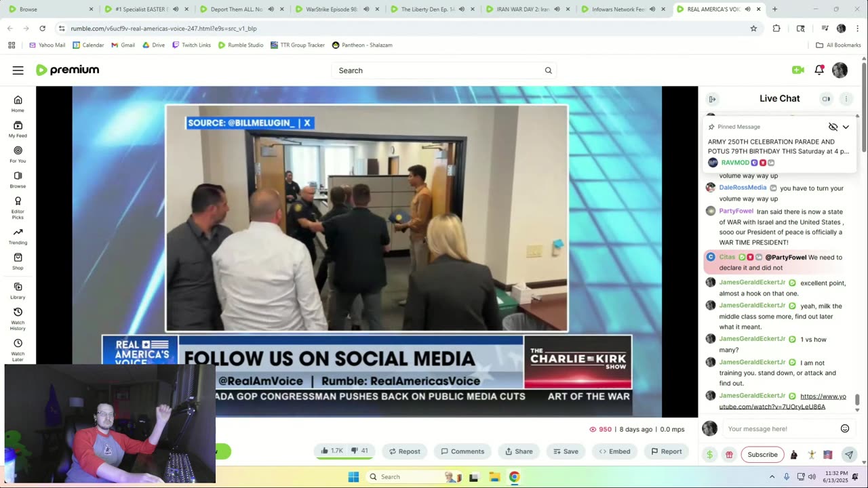Show hidden system tray icons

click(772, 476)
